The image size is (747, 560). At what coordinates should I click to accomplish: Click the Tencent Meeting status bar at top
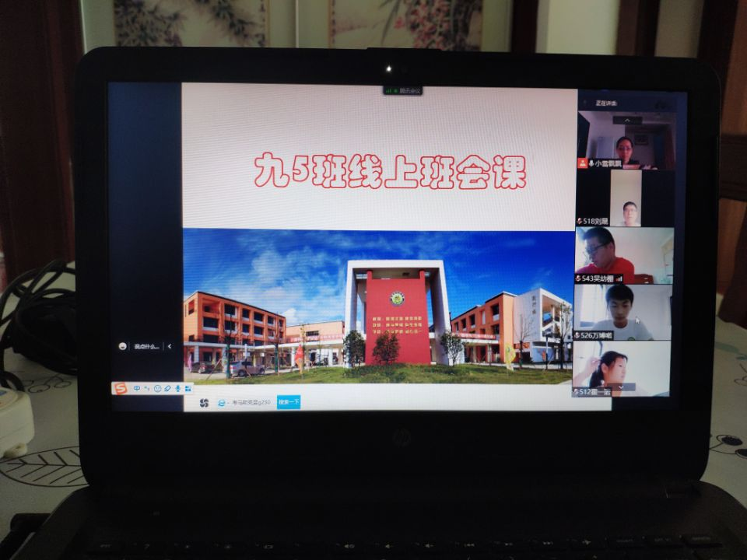point(402,91)
